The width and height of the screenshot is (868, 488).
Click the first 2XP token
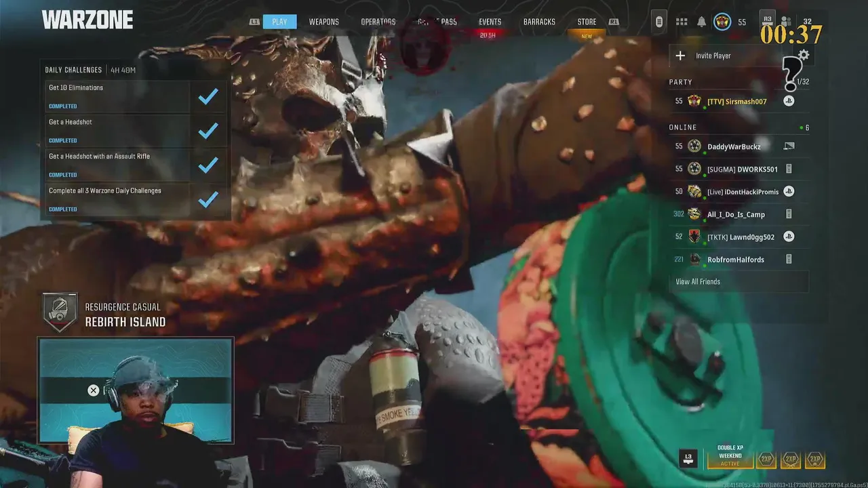tap(766, 460)
